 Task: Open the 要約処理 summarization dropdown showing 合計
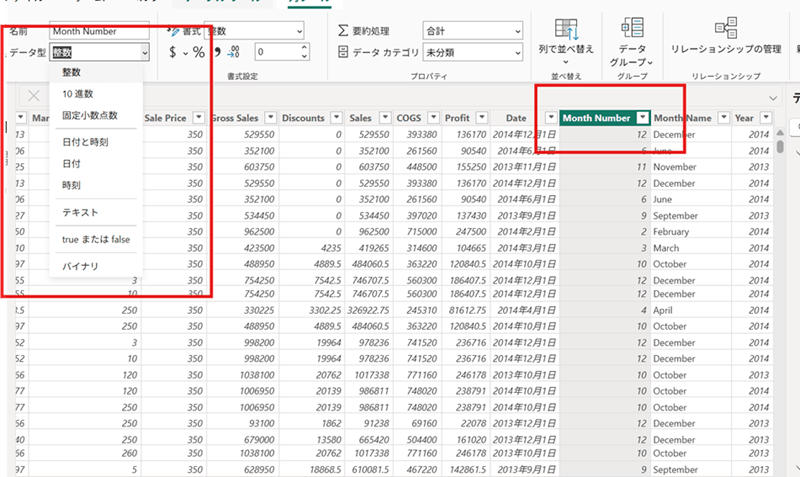tap(471, 31)
